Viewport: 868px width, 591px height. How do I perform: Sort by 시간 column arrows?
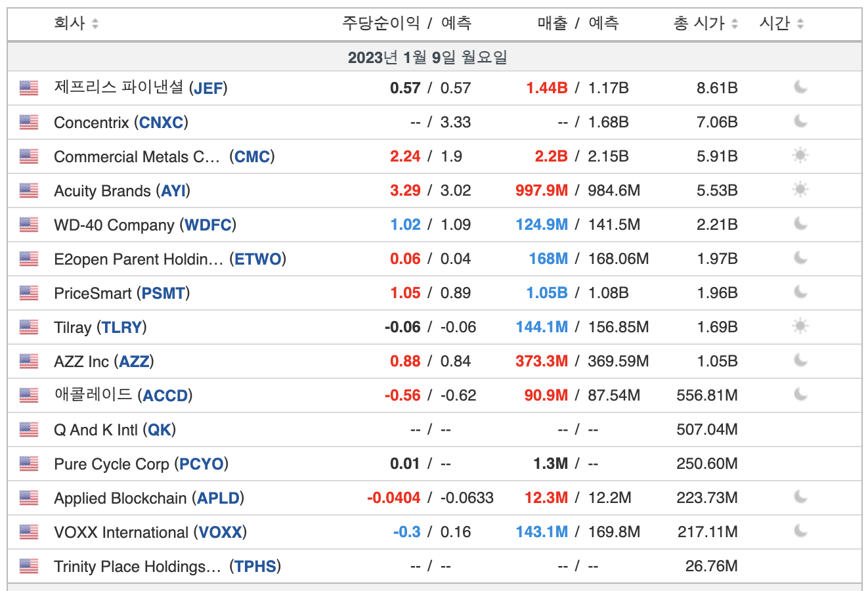pyautogui.click(x=800, y=24)
